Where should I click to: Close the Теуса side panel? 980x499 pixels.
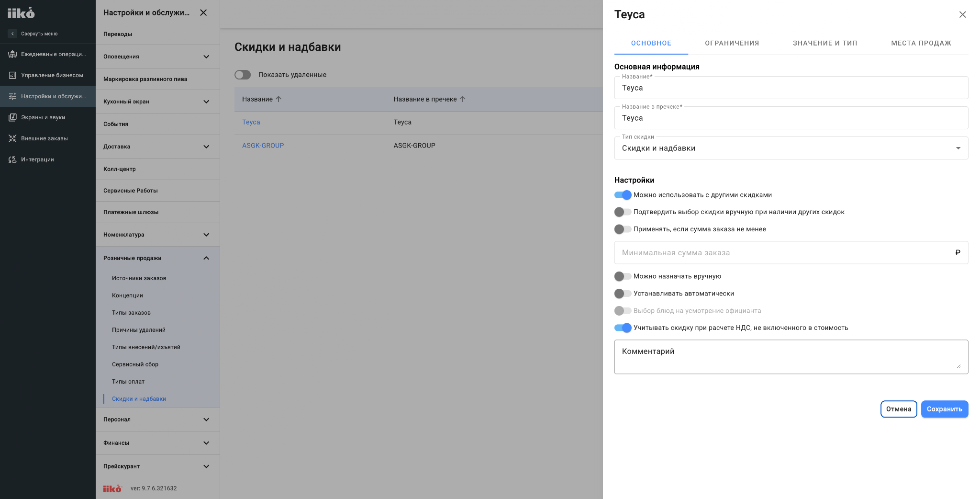click(963, 14)
